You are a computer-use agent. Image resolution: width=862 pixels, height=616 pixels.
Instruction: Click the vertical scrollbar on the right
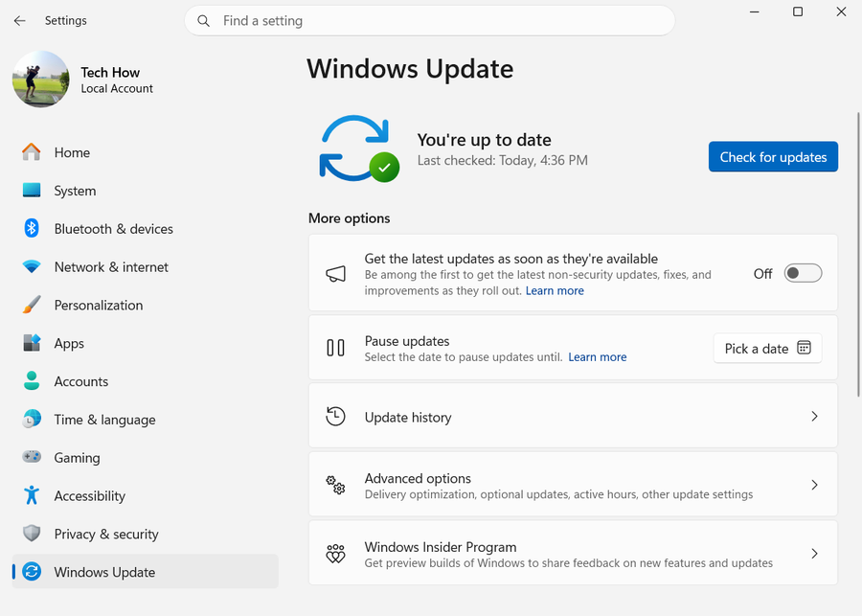coord(858,254)
